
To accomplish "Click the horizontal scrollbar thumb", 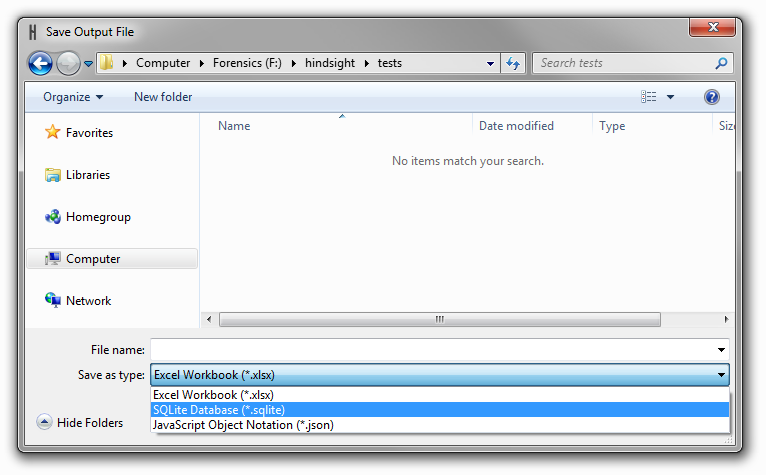I will [440, 319].
